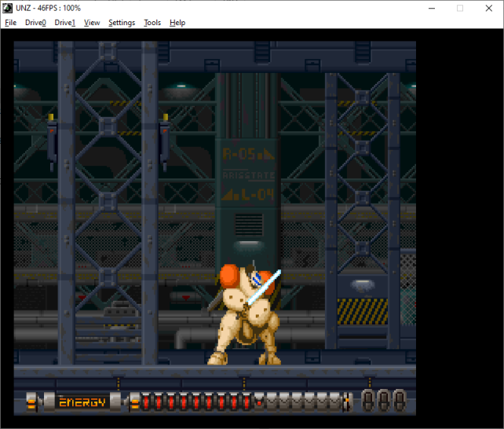Click the UNZ application icon in title bar
The width and height of the screenshot is (504, 429).
pos(8,8)
